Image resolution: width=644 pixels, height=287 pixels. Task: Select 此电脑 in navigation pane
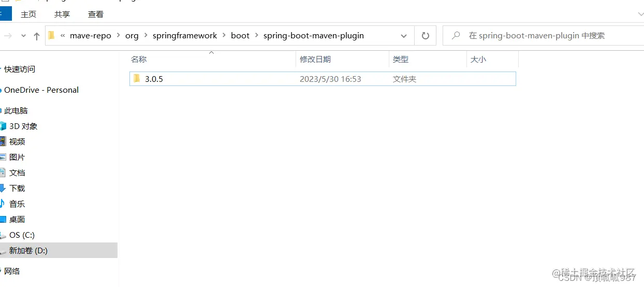tap(16, 110)
